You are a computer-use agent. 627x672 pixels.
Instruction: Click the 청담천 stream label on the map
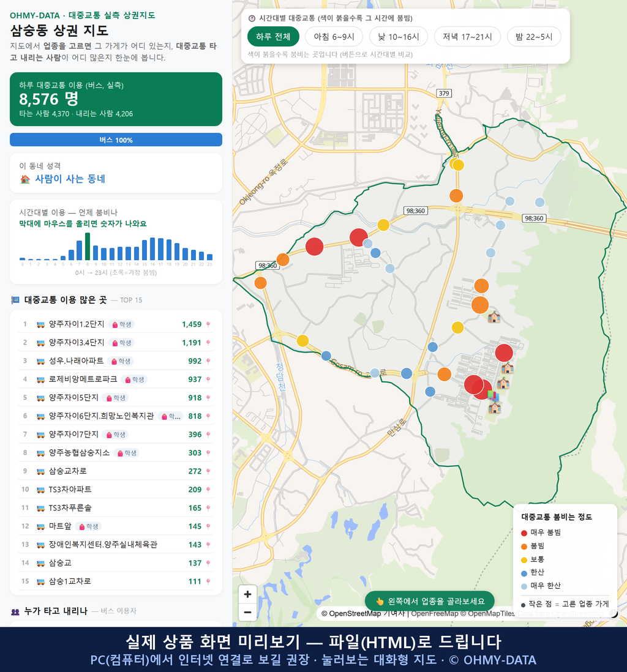pos(280,377)
